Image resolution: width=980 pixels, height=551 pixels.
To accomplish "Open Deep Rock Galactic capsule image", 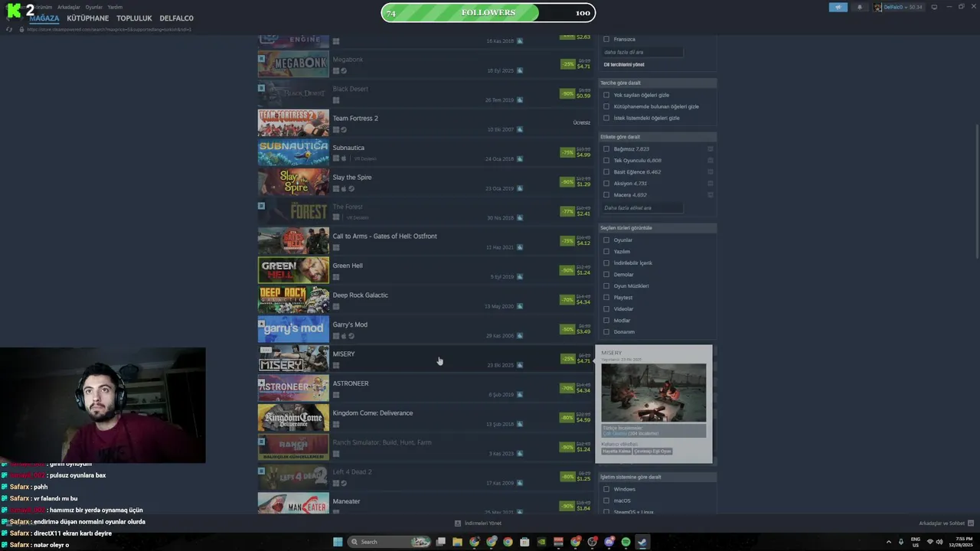I will 293,299.
